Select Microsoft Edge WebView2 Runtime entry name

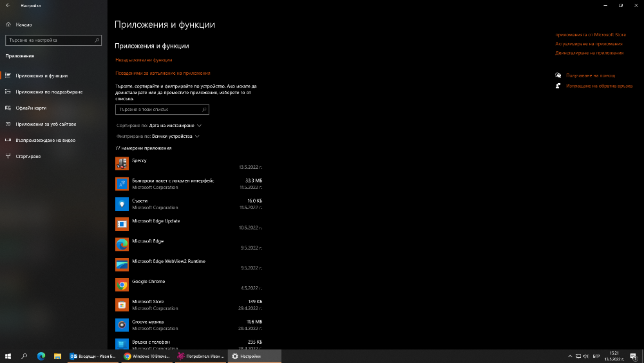coord(169,262)
